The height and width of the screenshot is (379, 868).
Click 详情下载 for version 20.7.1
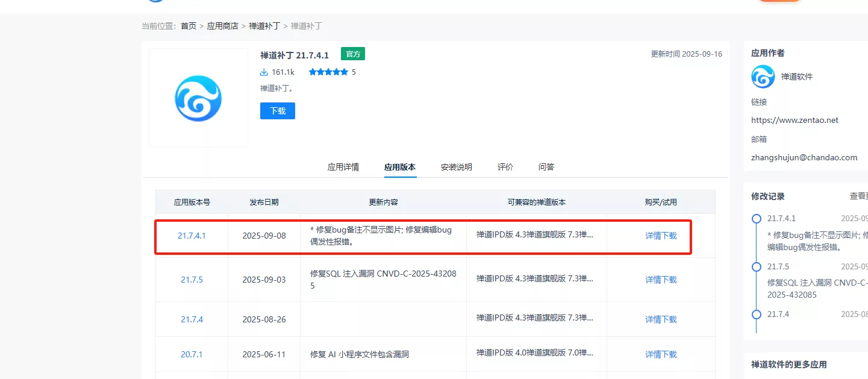(x=661, y=354)
